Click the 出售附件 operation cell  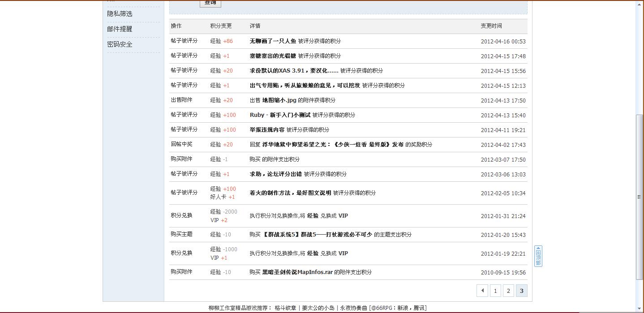coord(181,100)
